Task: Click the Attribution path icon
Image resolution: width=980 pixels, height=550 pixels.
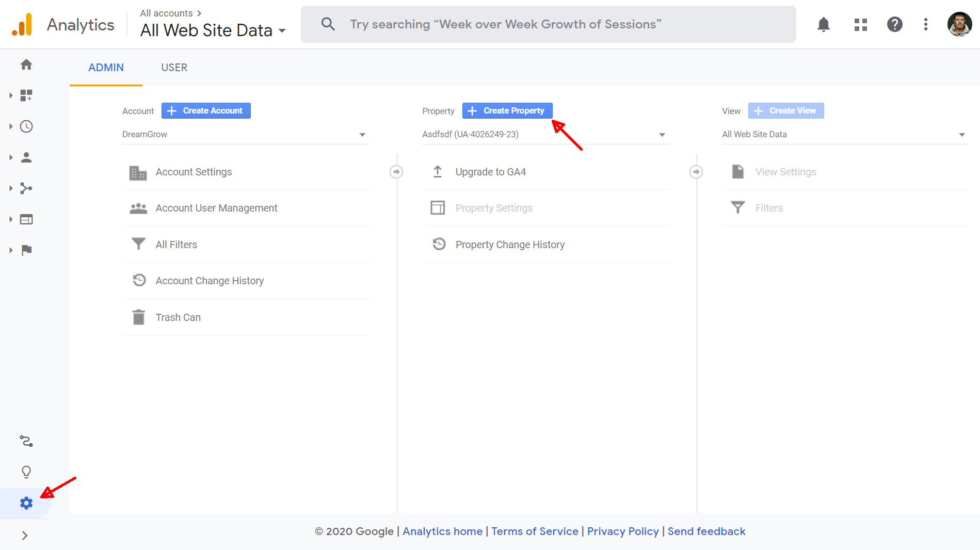Action: point(26,441)
